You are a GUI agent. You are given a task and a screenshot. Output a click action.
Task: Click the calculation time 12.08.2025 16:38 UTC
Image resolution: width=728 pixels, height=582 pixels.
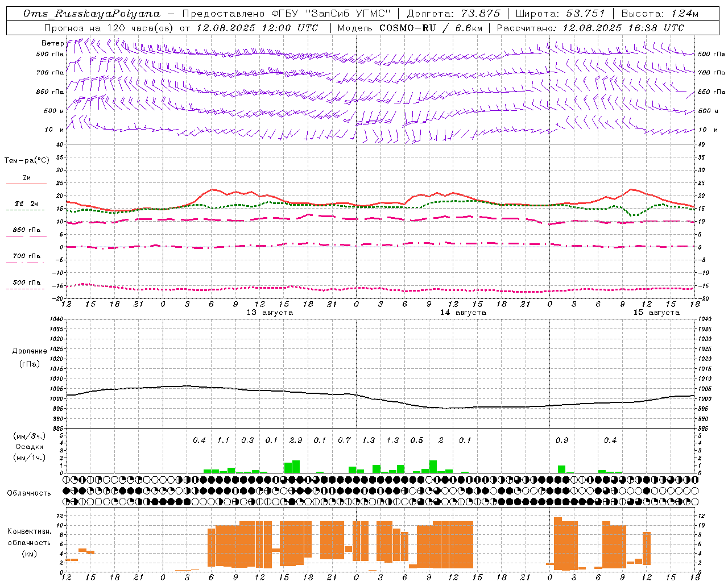[x=623, y=28]
